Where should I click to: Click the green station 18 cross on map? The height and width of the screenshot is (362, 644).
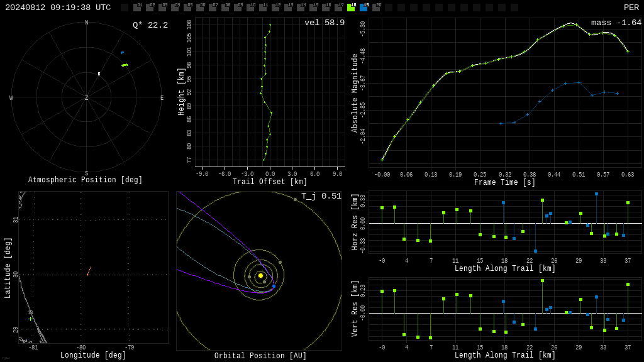coord(30,319)
